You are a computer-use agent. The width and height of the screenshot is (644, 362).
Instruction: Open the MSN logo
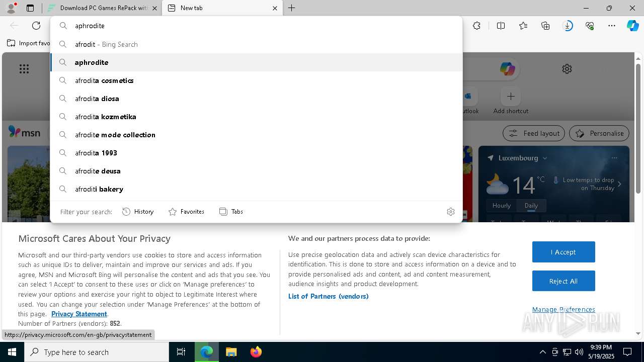(x=24, y=132)
